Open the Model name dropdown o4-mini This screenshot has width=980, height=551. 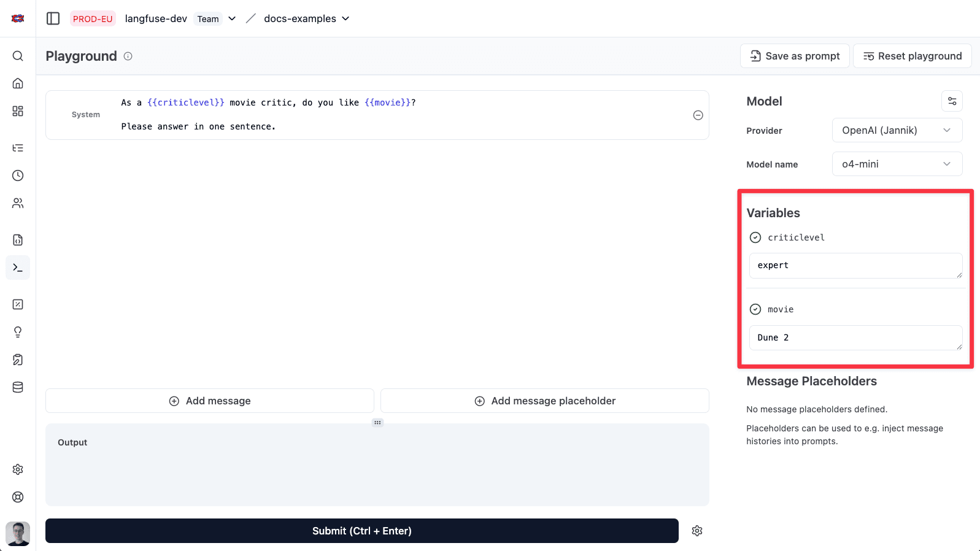tap(897, 164)
